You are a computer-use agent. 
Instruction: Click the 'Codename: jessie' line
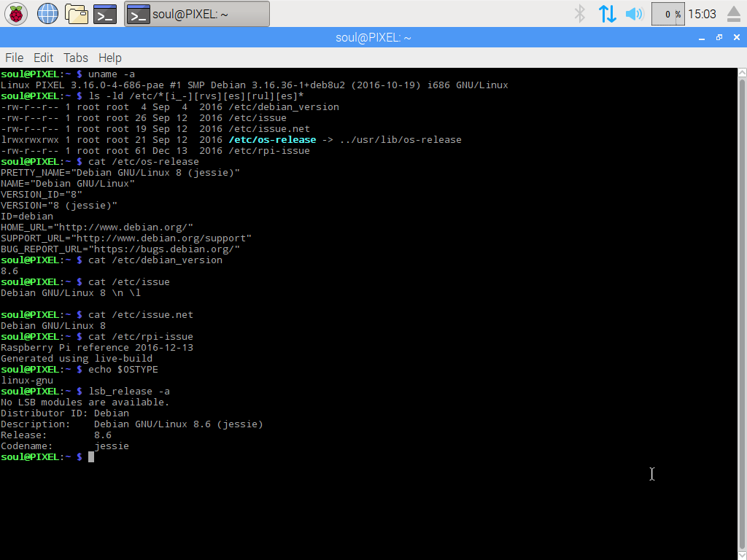pos(65,446)
